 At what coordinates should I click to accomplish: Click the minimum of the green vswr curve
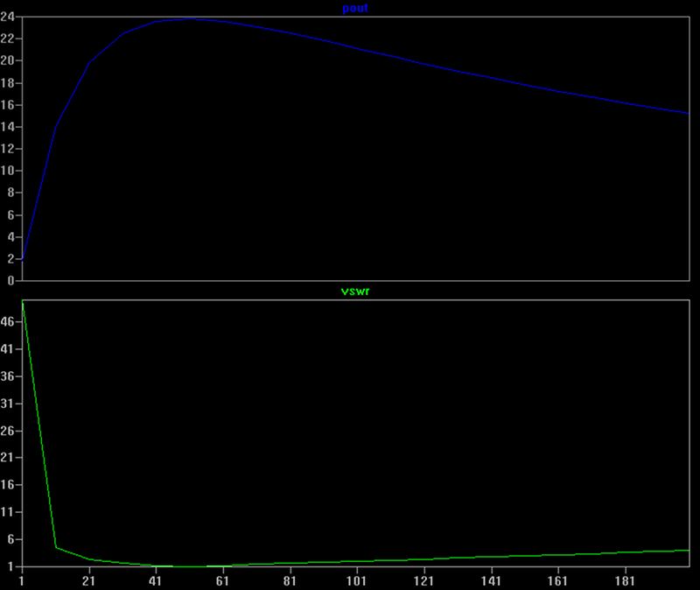tap(191, 566)
